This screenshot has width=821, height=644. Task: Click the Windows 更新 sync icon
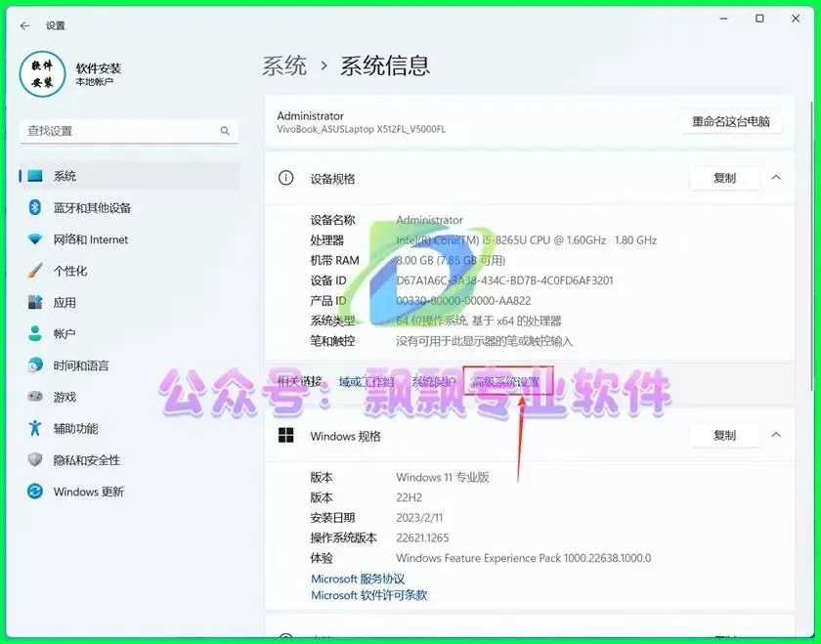point(35,492)
